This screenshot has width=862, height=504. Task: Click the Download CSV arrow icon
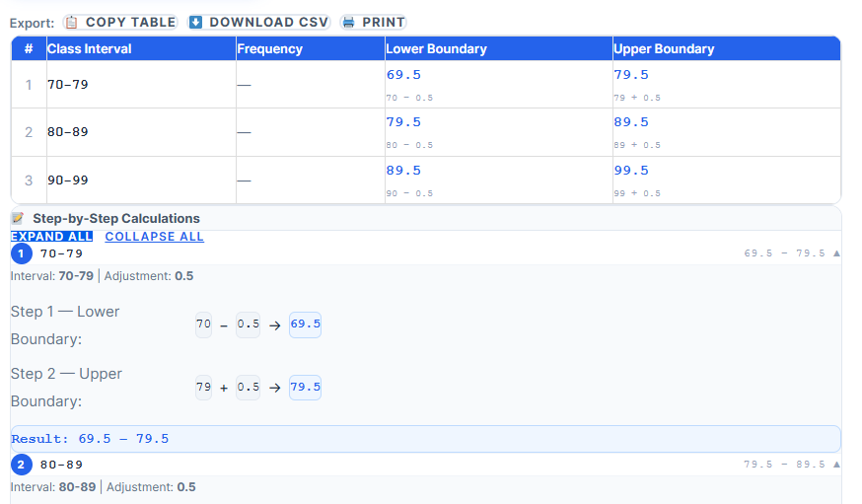coord(195,22)
